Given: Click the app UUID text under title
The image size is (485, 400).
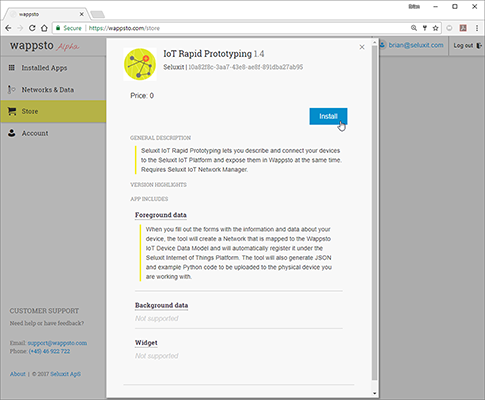Looking at the screenshot, I should pyautogui.click(x=246, y=67).
